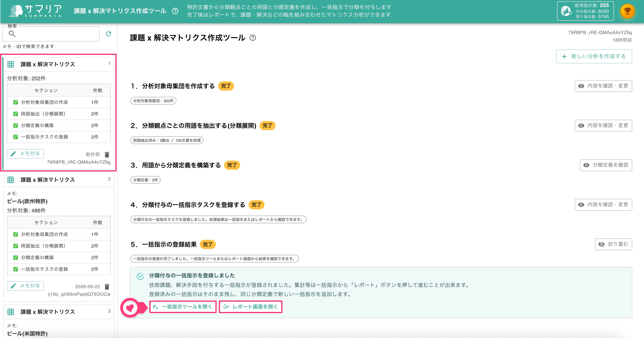The height and width of the screenshot is (338, 644).
Task: Click メモ付与 on ビール(欧州特許) card
Action: 26,286
